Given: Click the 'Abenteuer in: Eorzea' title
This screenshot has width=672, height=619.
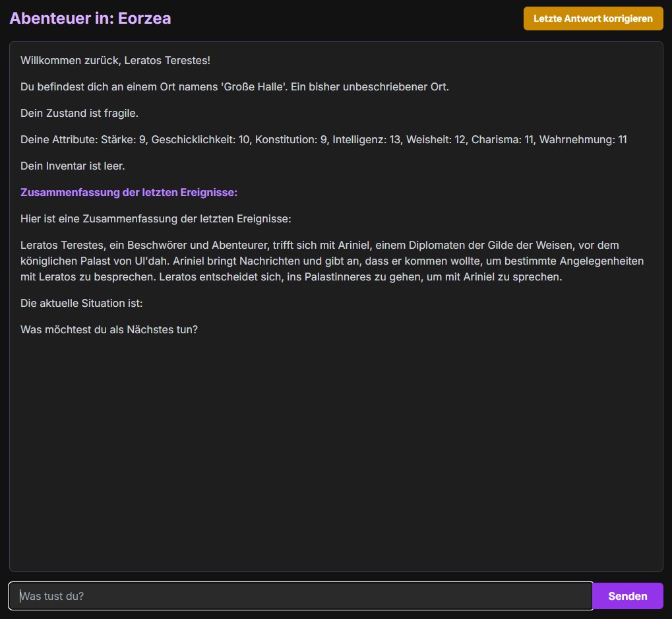Looking at the screenshot, I should 90,18.
